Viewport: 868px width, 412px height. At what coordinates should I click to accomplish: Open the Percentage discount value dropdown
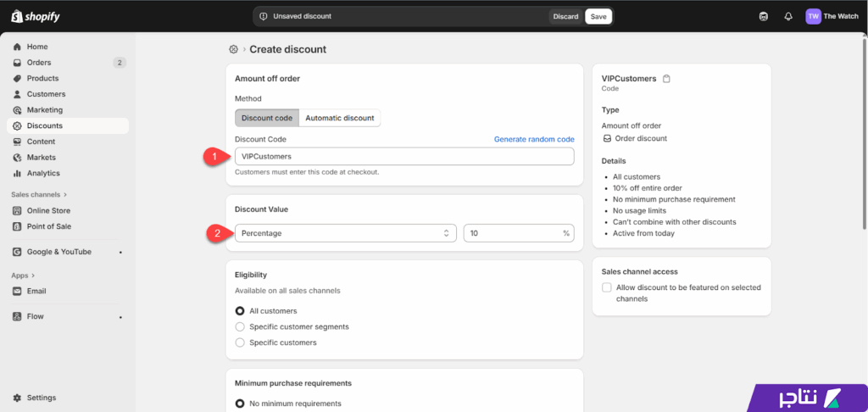click(x=345, y=233)
